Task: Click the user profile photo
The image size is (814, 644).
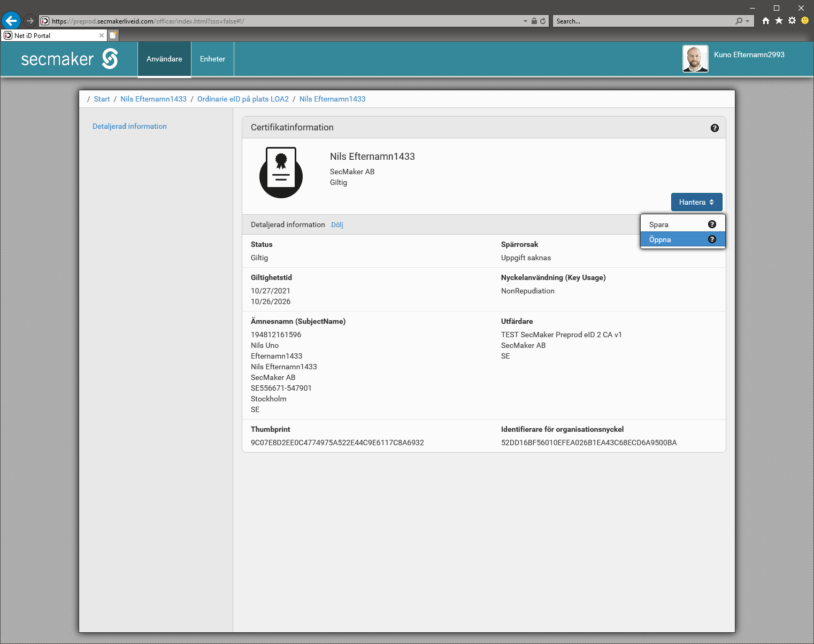Action: point(695,59)
